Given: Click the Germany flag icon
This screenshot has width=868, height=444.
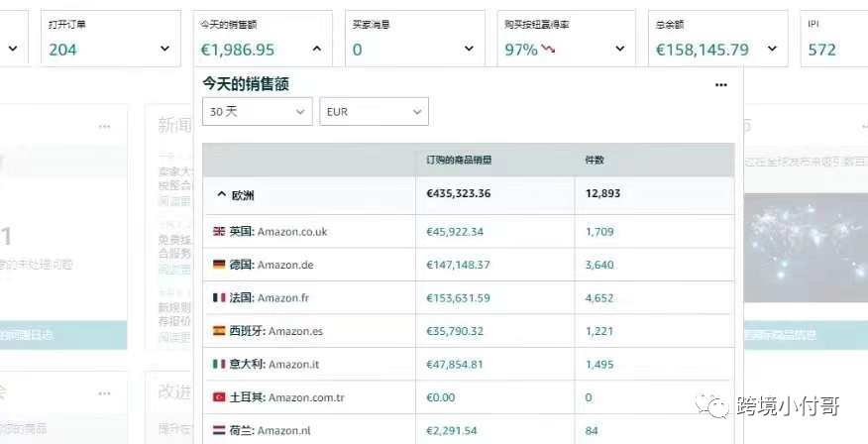Looking at the screenshot, I should coord(219,265).
